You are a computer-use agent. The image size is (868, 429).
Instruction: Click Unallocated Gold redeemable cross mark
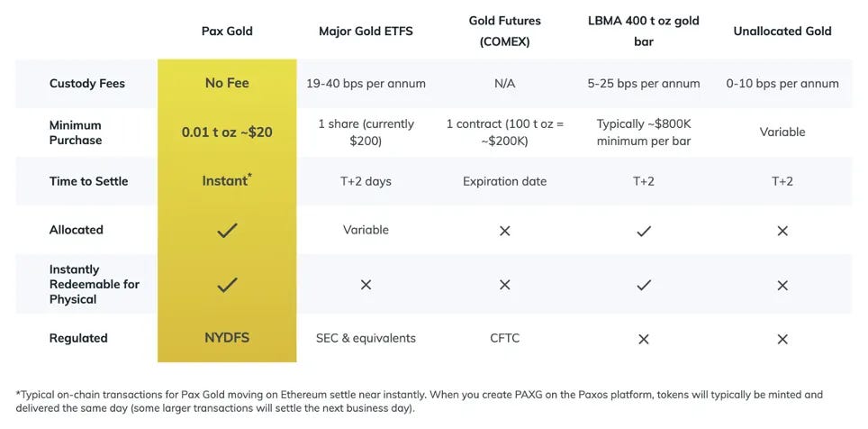[782, 285]
